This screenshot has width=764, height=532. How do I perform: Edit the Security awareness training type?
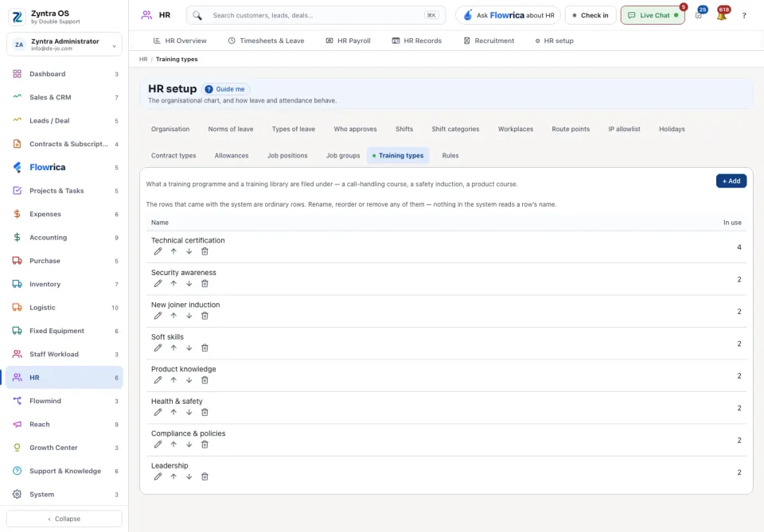[158, 284]
